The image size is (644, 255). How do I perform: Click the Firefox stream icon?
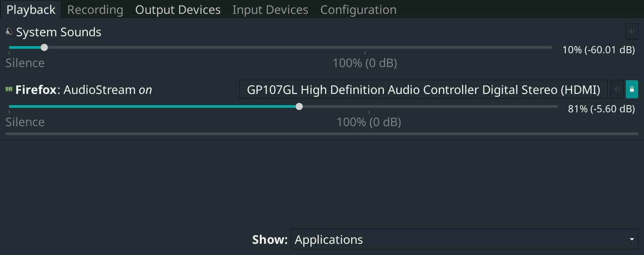coord(9,89)
